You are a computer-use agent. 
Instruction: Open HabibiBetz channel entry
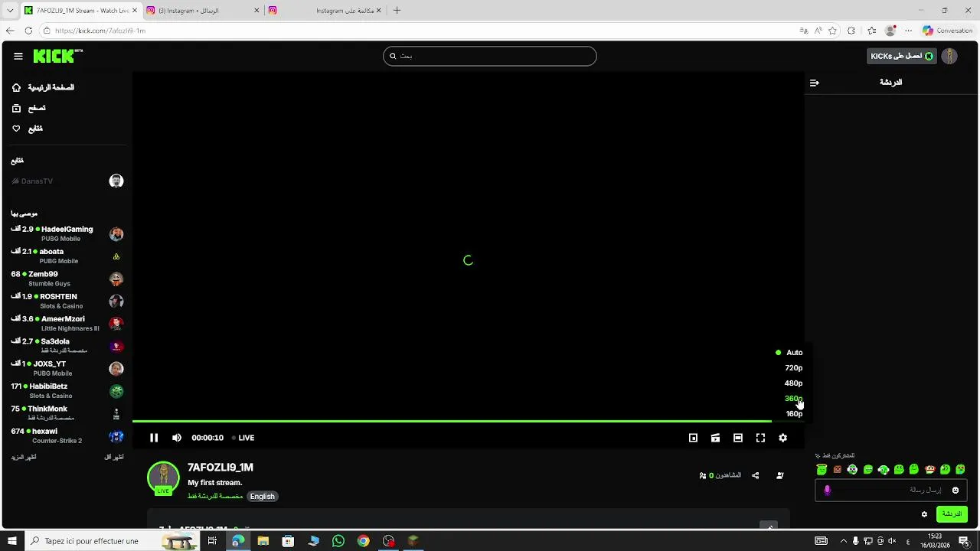pos(67,391)
